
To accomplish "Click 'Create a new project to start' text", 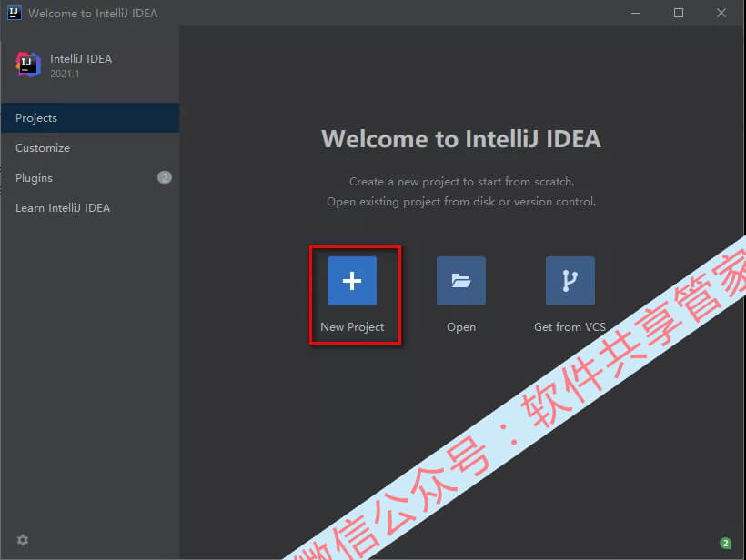I will click(x=461, y=182).
